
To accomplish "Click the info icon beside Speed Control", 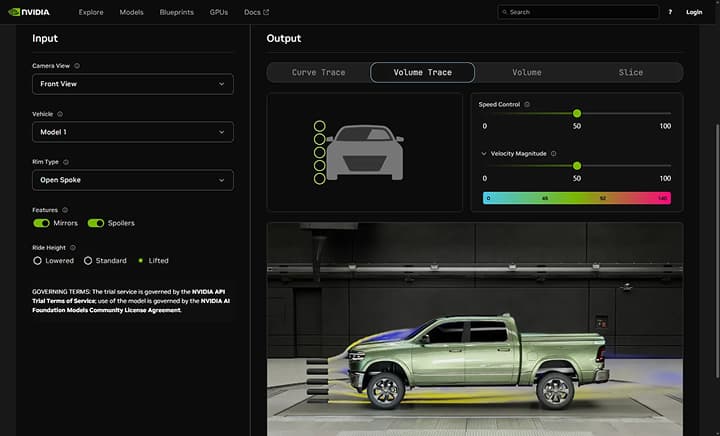I will pyautogui.click(x=527, y=104).
